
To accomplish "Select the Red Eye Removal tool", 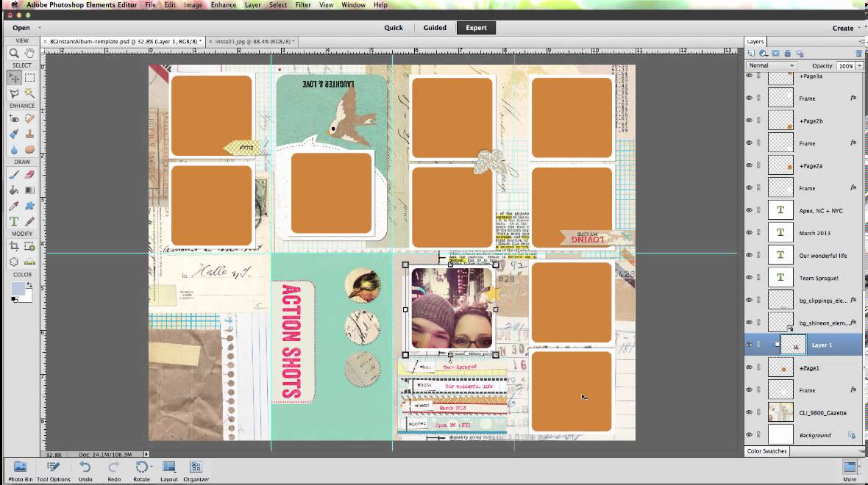I will 14,119.
